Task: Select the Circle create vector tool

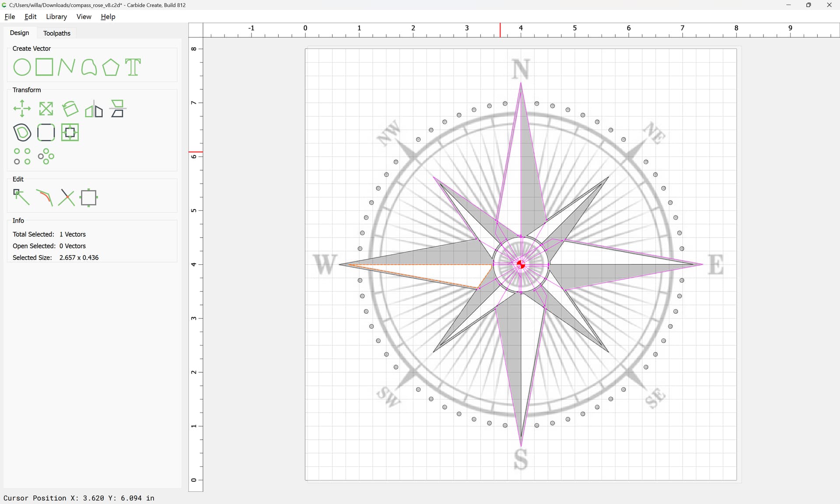Action: pos(22,67)
